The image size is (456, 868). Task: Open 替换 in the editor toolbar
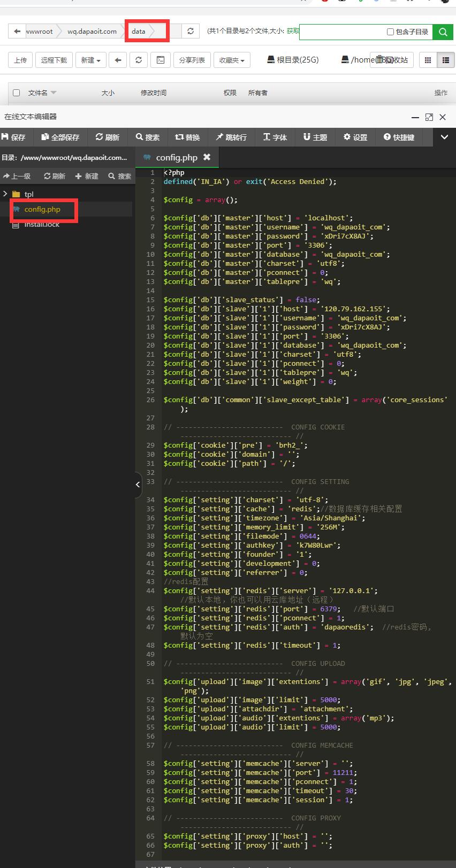point(187,137)
